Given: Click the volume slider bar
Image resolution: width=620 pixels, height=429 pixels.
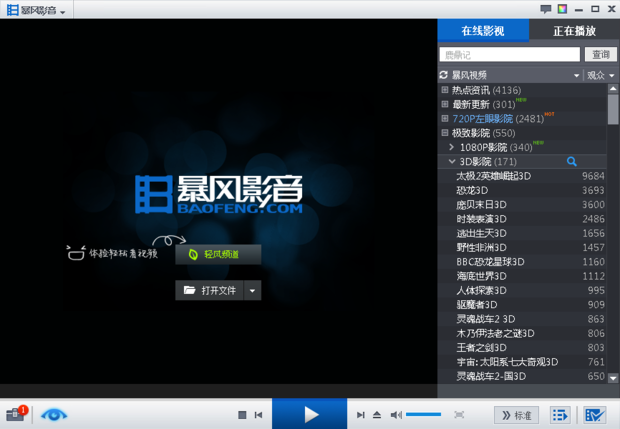Looking at the screenshot, I should (423, 414).
